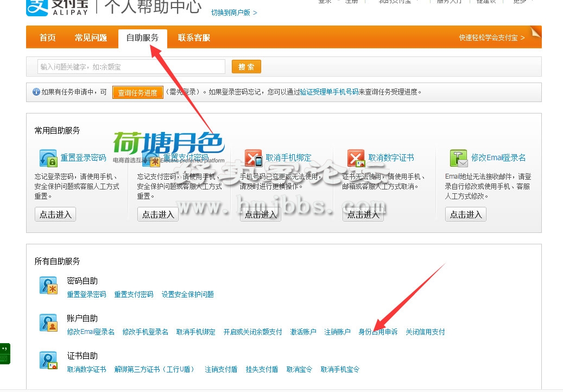Image resolution: width=563 pixels, height=392 pixels.
Task: Open the 首页 tab
Action: (47, 37)
